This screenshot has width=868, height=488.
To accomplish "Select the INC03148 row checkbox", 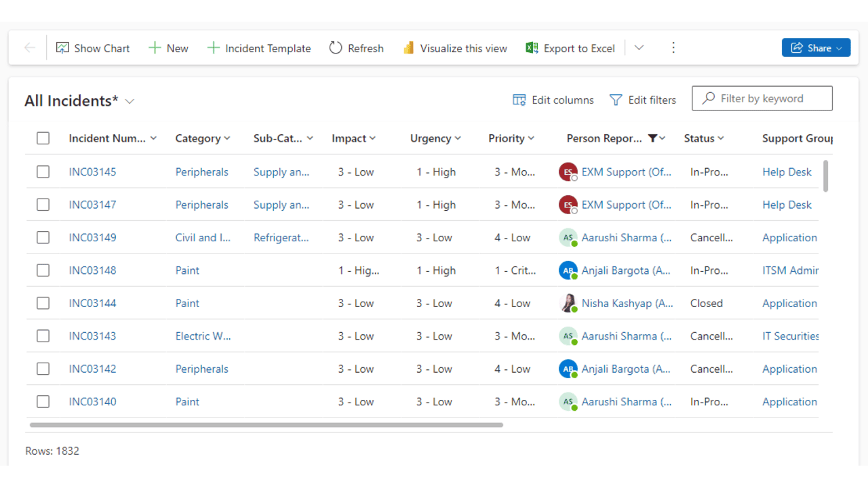I will 43,270.
